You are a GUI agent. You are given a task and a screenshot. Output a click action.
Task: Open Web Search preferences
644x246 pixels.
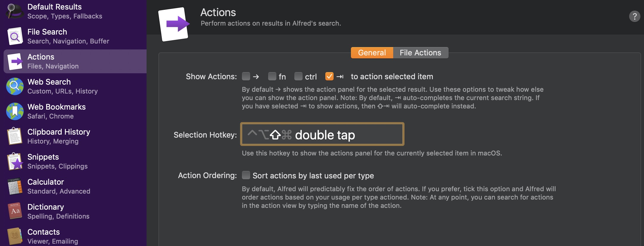point(73,86)
